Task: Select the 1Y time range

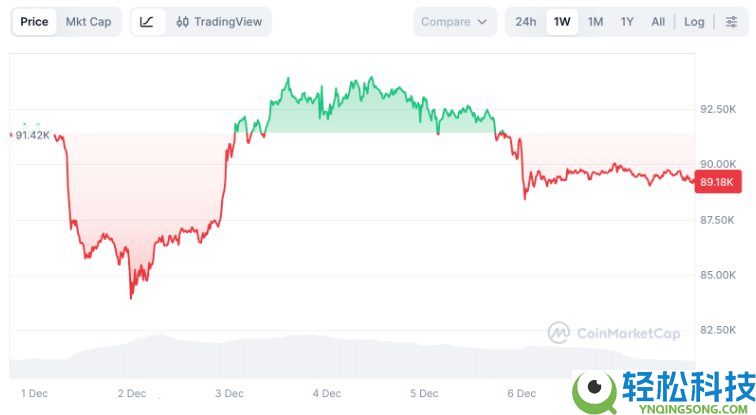Action: [x=627, y=22]
